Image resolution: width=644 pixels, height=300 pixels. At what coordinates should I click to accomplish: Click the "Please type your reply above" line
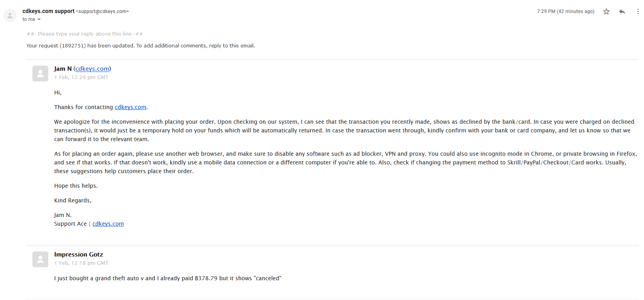pos(85,34)
